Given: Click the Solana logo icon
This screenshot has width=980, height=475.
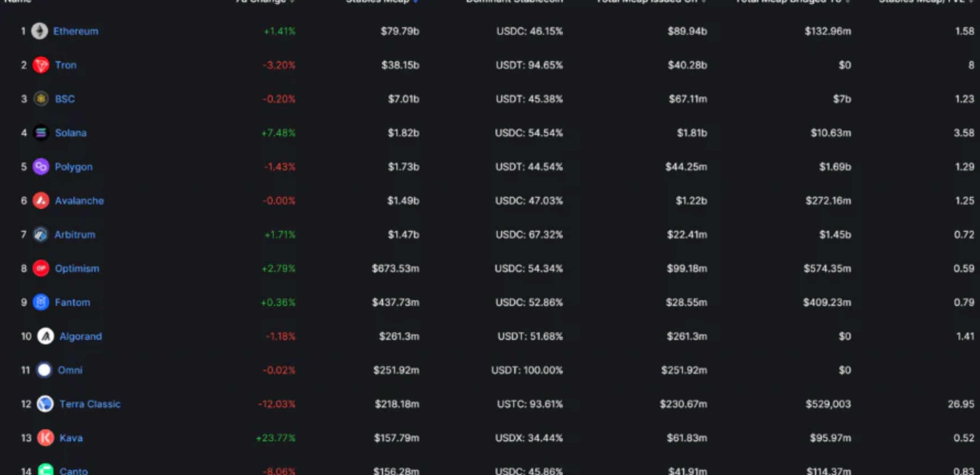Looking at the screenshot, I should click(41, 133).
